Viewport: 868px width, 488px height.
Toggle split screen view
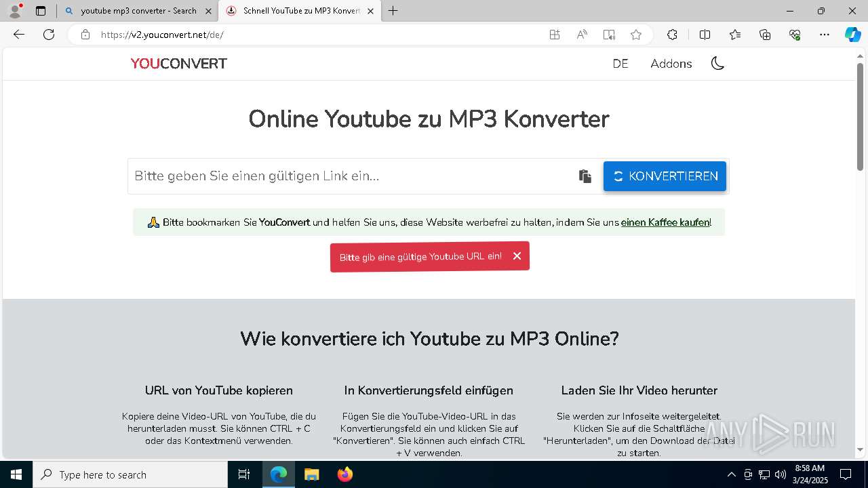[x=705, y=35]
